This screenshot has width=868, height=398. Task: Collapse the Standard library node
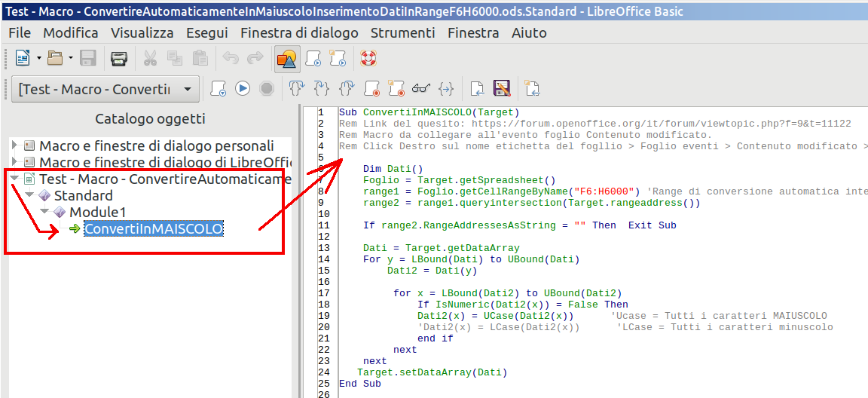[30, 195]
